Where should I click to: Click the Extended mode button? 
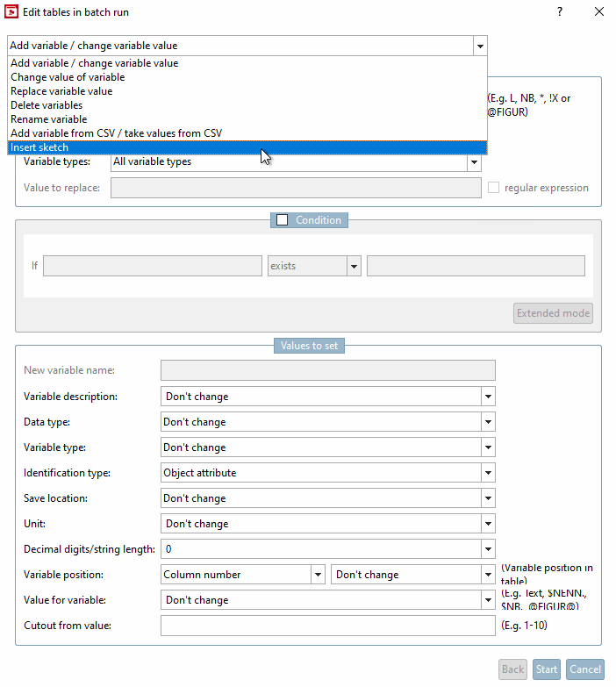(x=553, y=313)
